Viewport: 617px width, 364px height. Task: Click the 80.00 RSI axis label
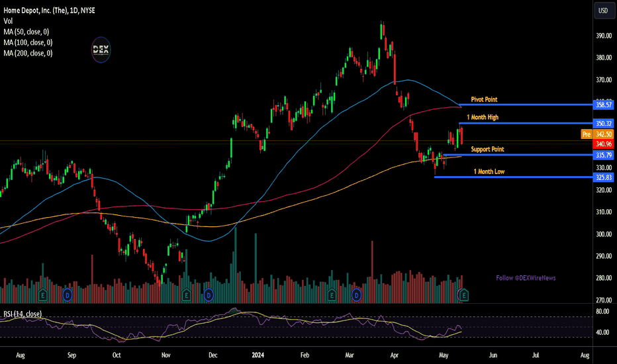pyautogui.click(x=602, y=312)
